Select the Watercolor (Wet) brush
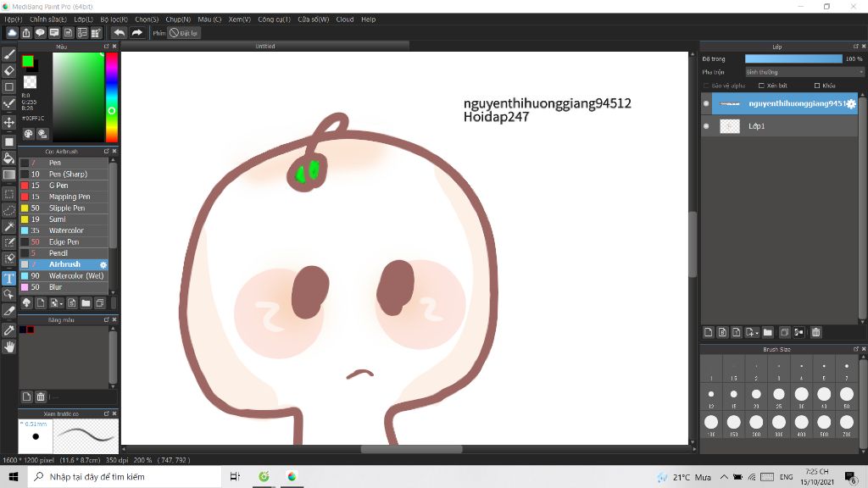 pos(64,275)
